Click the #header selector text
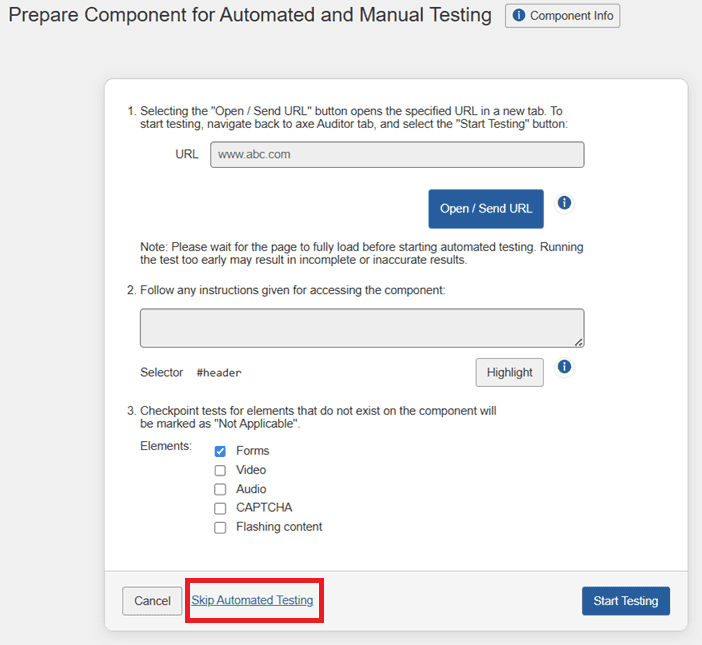 click(219, 372)
